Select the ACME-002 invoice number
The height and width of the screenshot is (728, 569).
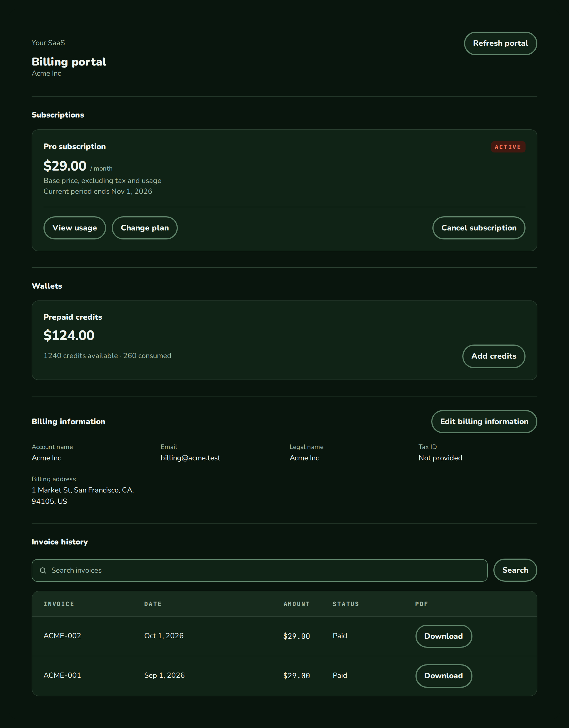pyautogui.click(x=62, y=636)
